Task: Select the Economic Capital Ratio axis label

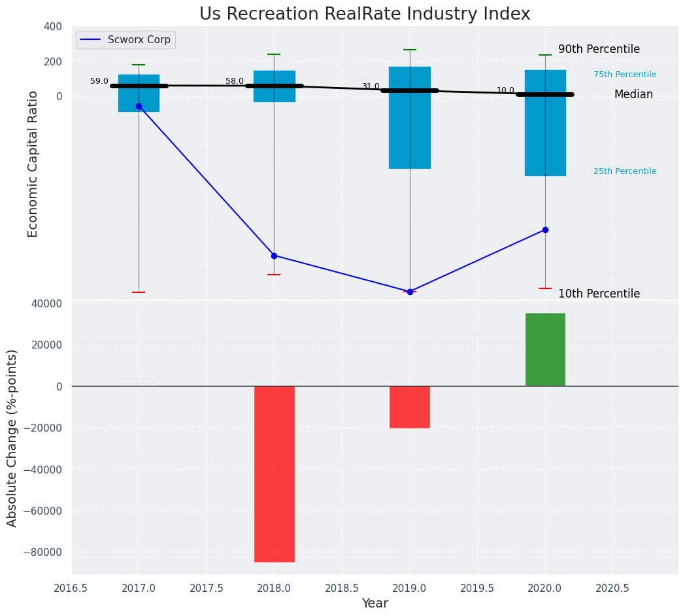Action: coord(33,163)
